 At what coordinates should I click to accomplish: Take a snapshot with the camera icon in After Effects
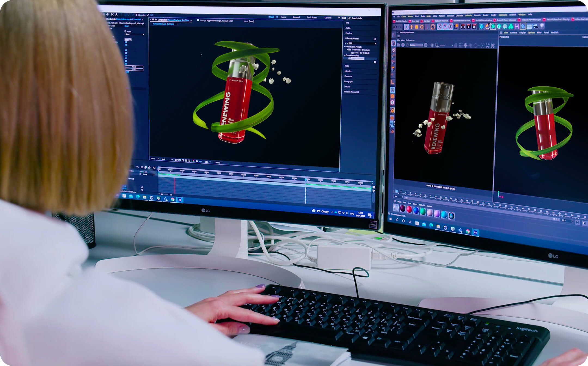click(206, 162)
